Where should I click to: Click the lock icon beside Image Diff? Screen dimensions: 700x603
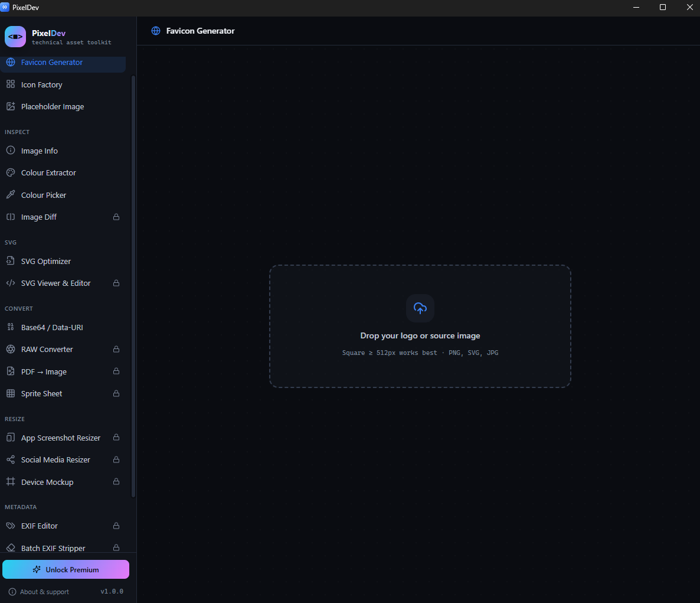click(x=116, y=217)
